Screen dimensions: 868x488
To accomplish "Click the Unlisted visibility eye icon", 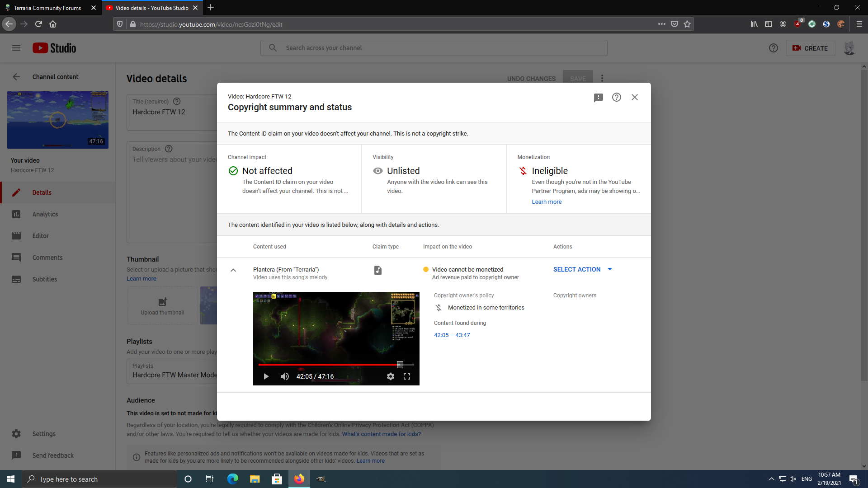I will pos(378,171).
